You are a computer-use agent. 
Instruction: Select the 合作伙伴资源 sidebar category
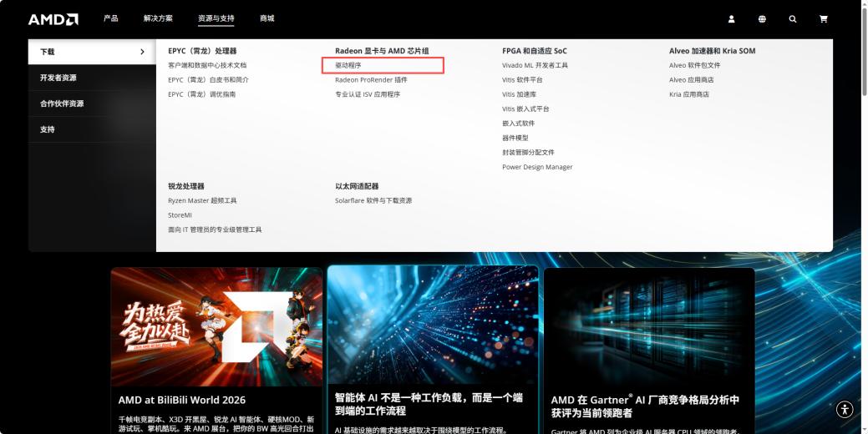[x=93, y=103]
